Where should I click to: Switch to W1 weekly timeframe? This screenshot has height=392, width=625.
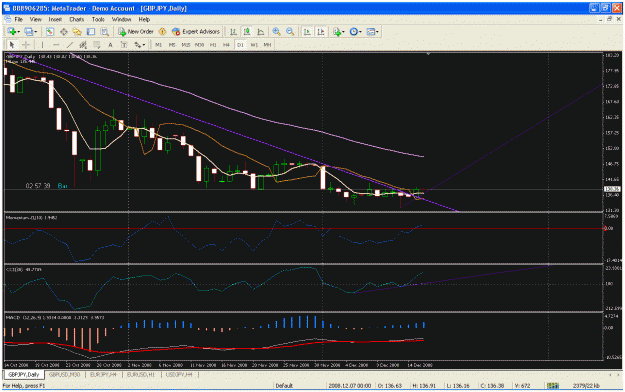254,45
